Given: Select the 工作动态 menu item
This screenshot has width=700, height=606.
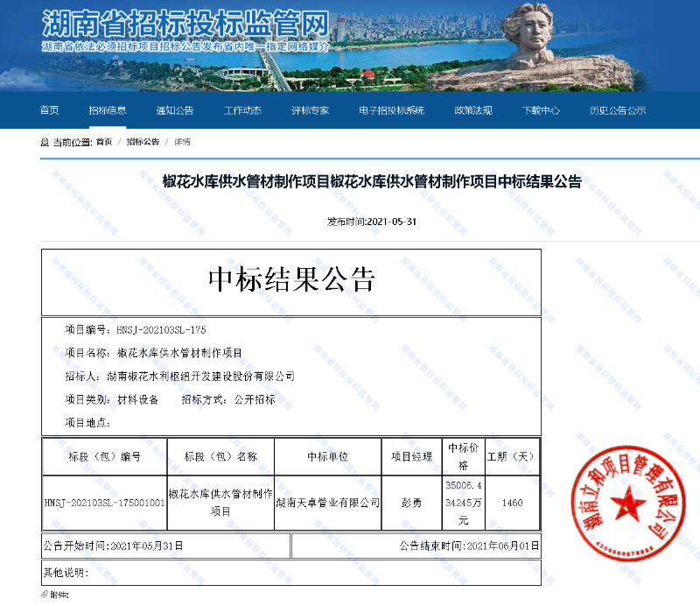Looking at the screenshot, I should click(242, 110).
